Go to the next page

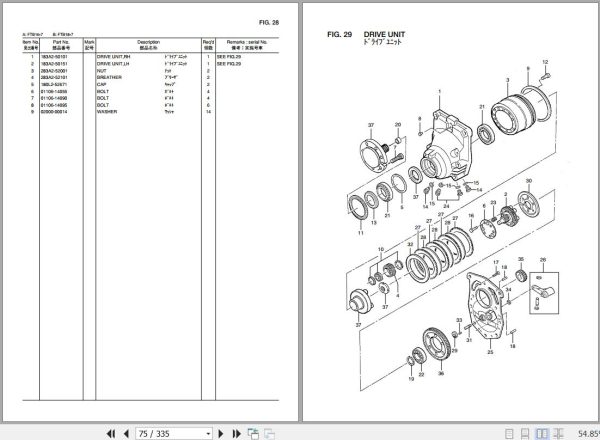click(x=221, y=433)
